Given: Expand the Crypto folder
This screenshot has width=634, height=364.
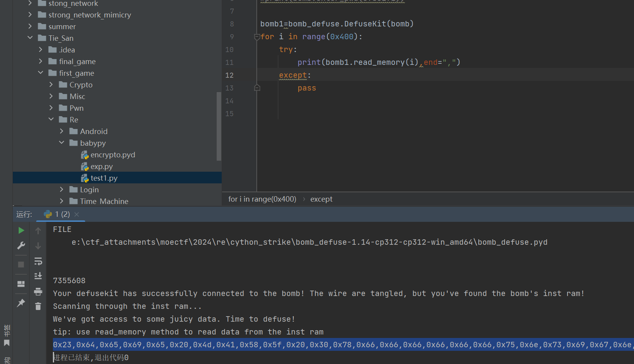Looking at the screenshot, I should [x=51, y=85].
